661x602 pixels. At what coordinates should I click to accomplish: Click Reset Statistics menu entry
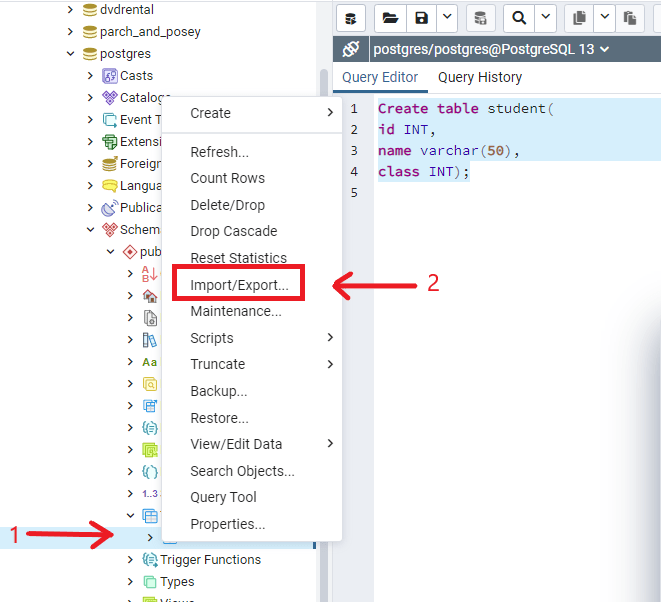[252, 258]
